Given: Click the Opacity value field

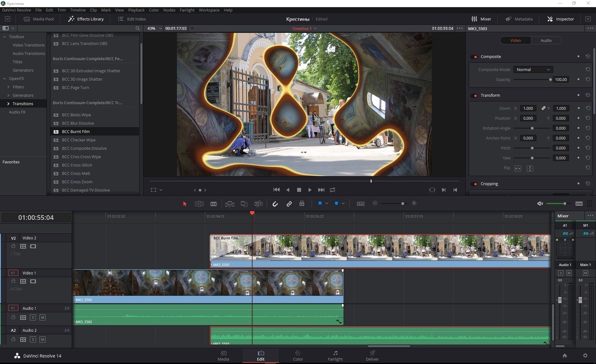Looking at the screenshot, I should pos(561,79).
